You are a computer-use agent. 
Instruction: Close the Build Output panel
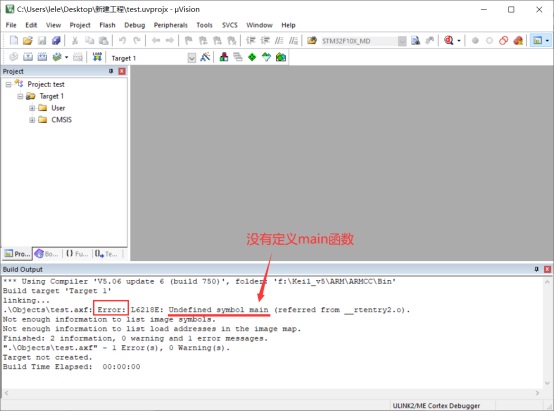click(x=547, y=269)
